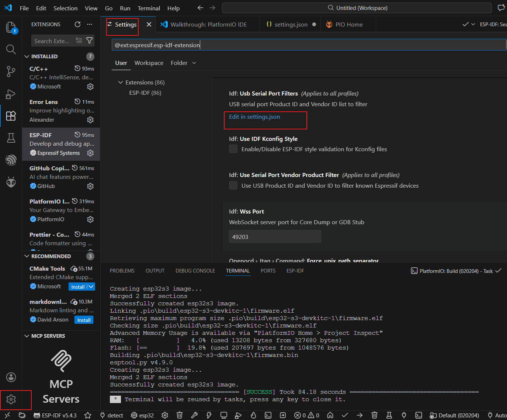
Task: Open the Selection menu
Action: (65, 8)
